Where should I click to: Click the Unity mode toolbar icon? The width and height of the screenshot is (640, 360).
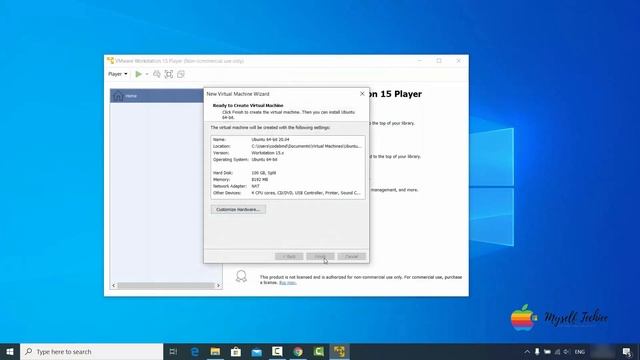[x=181, y=74]
